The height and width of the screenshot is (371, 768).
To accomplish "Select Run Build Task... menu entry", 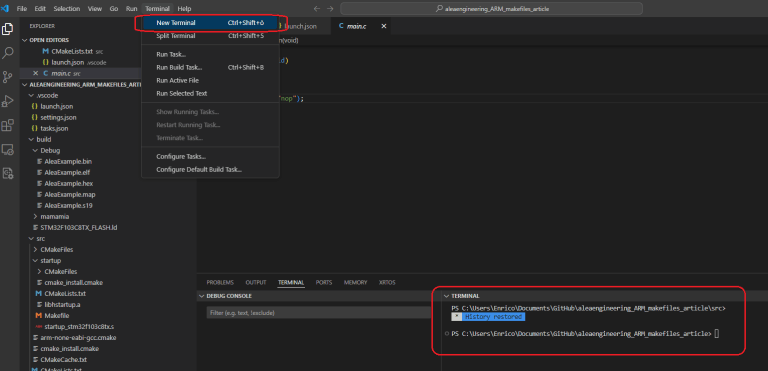I will [x=210, y=67].
